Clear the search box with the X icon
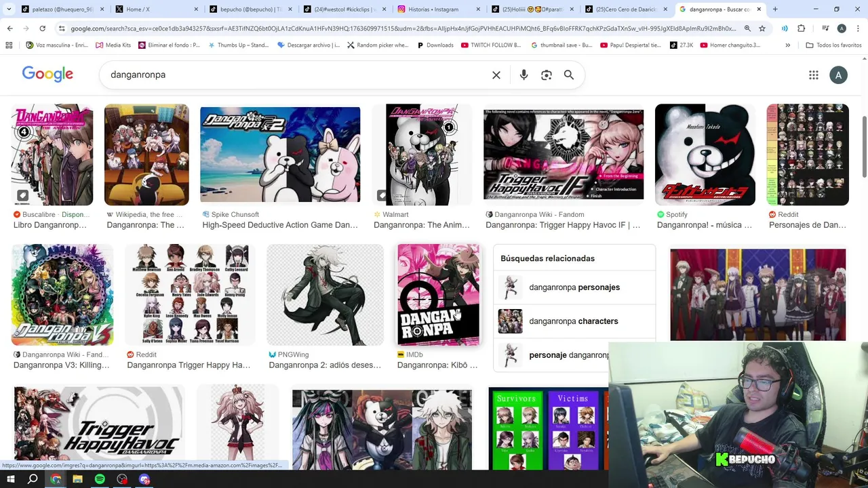 pos(496,75)
